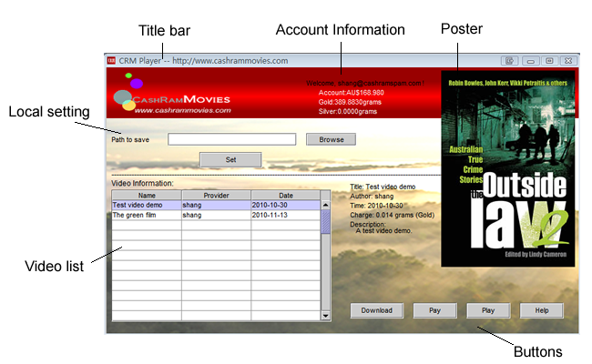
Task: Click the Download button
Action: 376,310
